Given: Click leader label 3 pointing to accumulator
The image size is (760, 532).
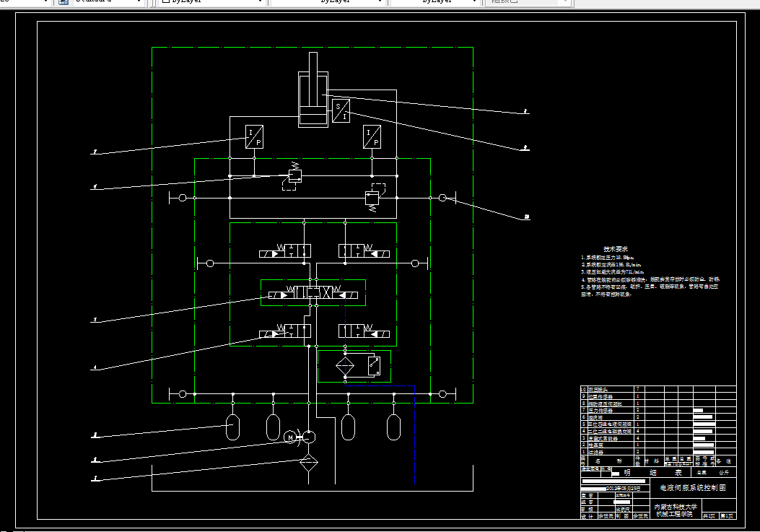Looking at the screenshot, I should tap(95, 435).
